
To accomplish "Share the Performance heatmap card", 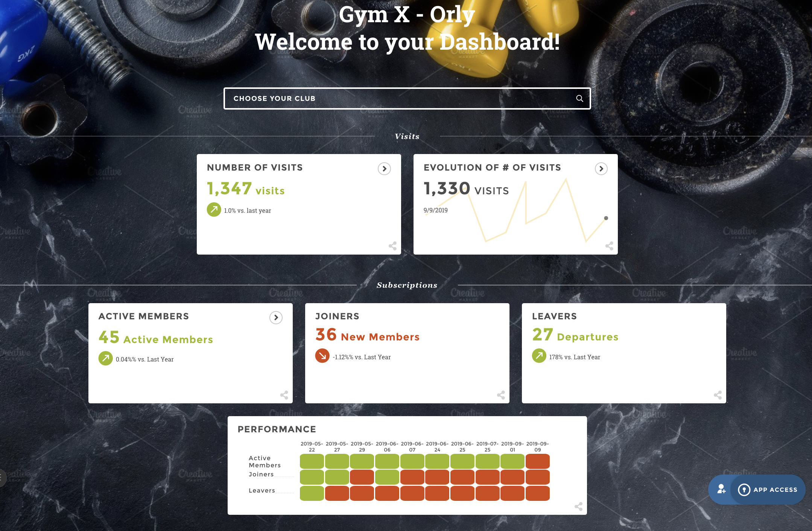I will coord(578,507).
